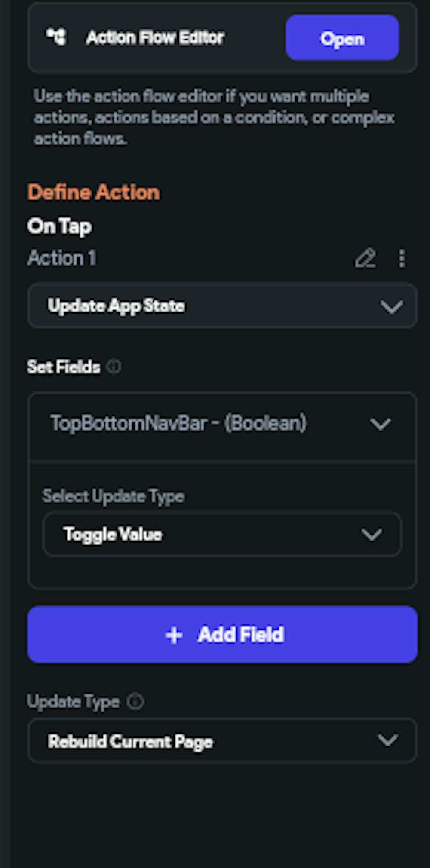Open the Action Flow Editor
The height and width of the screenshot is (868, 430).
point(342,38)
